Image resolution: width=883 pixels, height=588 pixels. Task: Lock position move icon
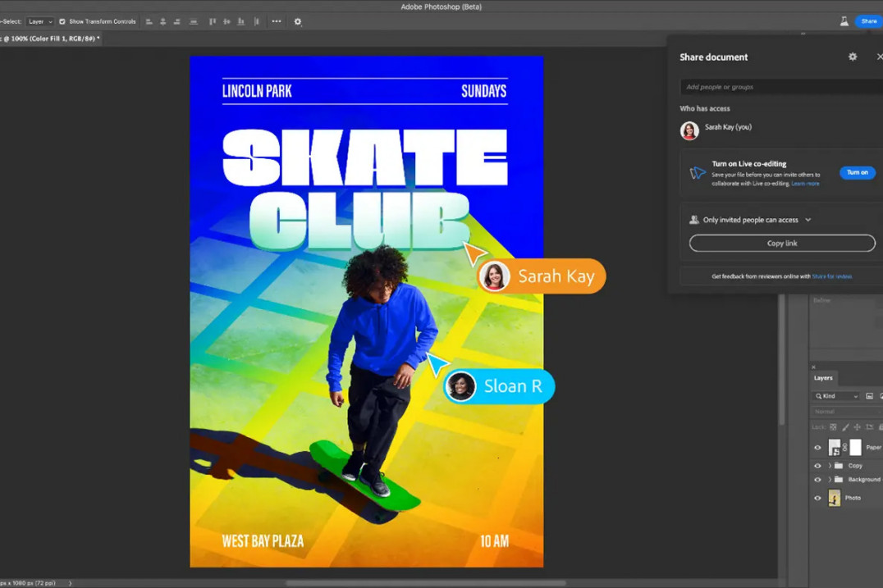pyautogui.click(x=857, y=427)
